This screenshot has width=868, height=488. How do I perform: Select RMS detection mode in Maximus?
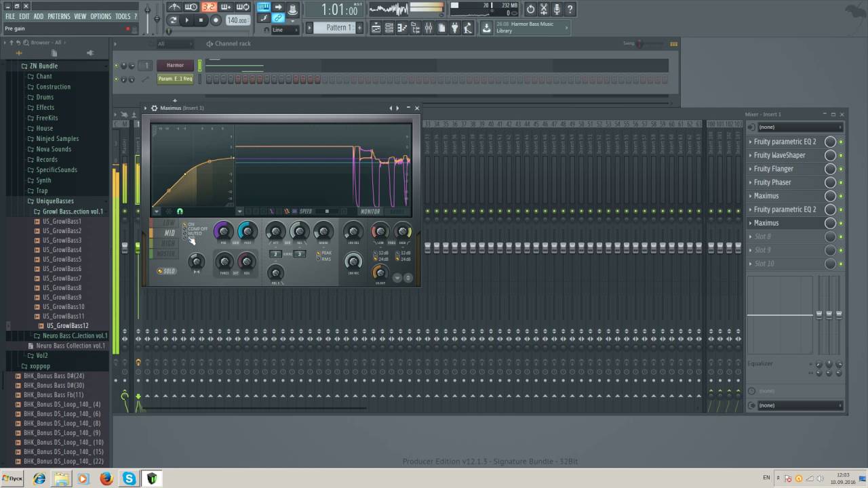319,259
